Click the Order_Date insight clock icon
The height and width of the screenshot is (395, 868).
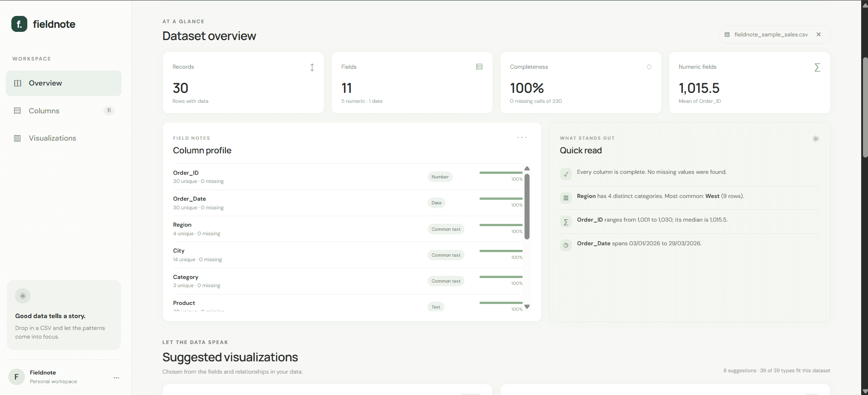tap(566, 245)
